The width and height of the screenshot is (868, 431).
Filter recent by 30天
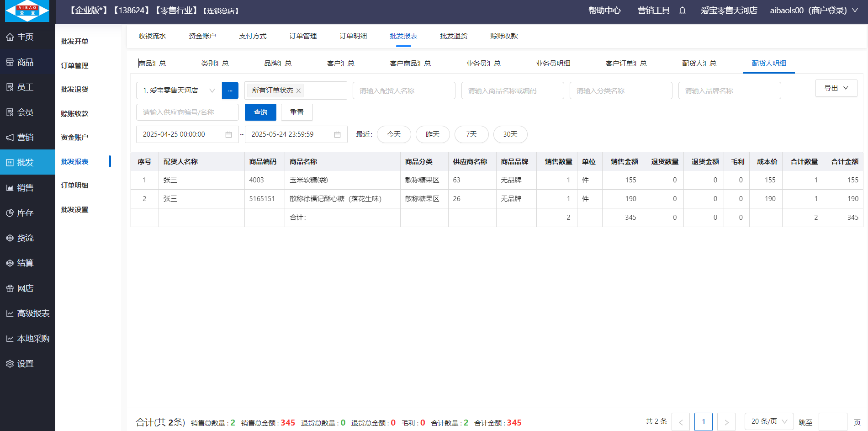510,134
